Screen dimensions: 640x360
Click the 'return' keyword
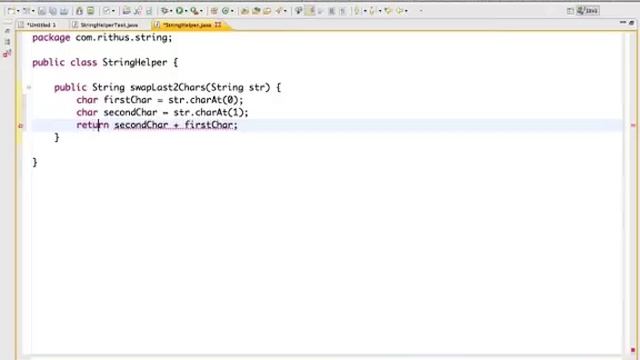(x=93, y=125)
